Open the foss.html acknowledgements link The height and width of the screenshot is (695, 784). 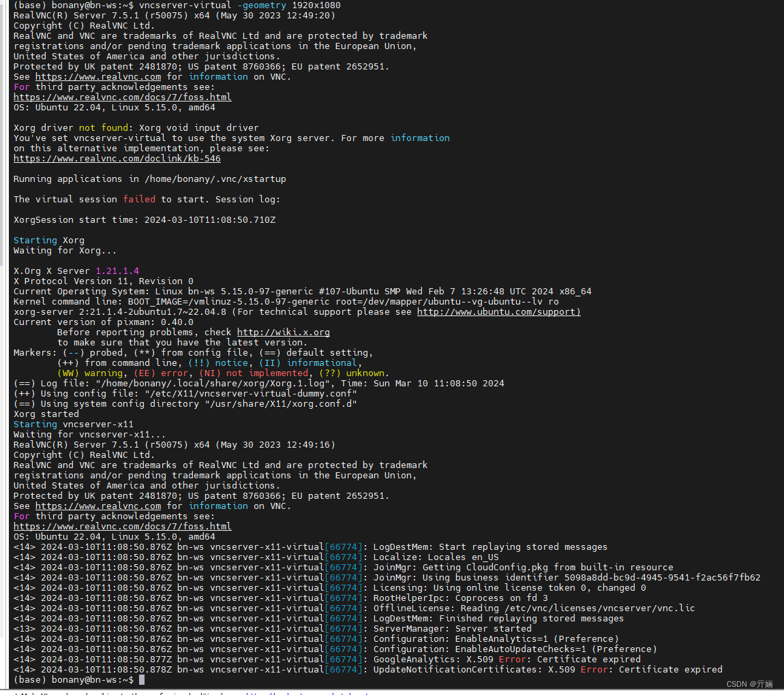coord(121,97)
